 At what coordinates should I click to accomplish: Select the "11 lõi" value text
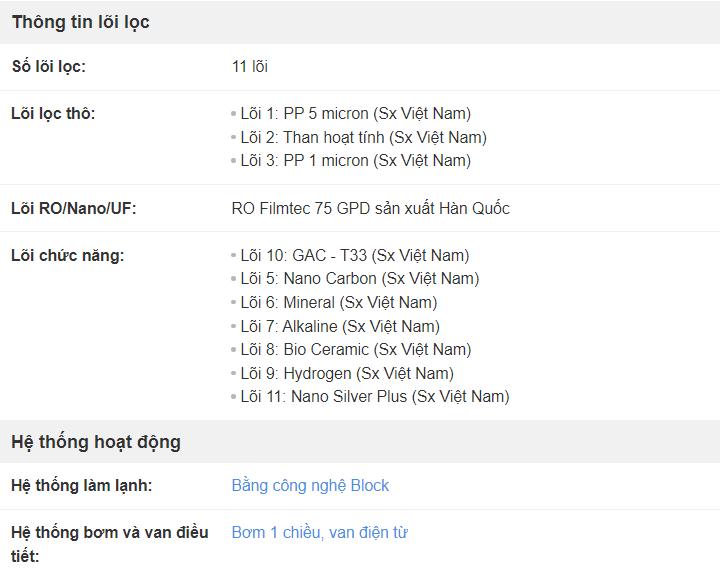pyautogui.click(x=249, y=67)
